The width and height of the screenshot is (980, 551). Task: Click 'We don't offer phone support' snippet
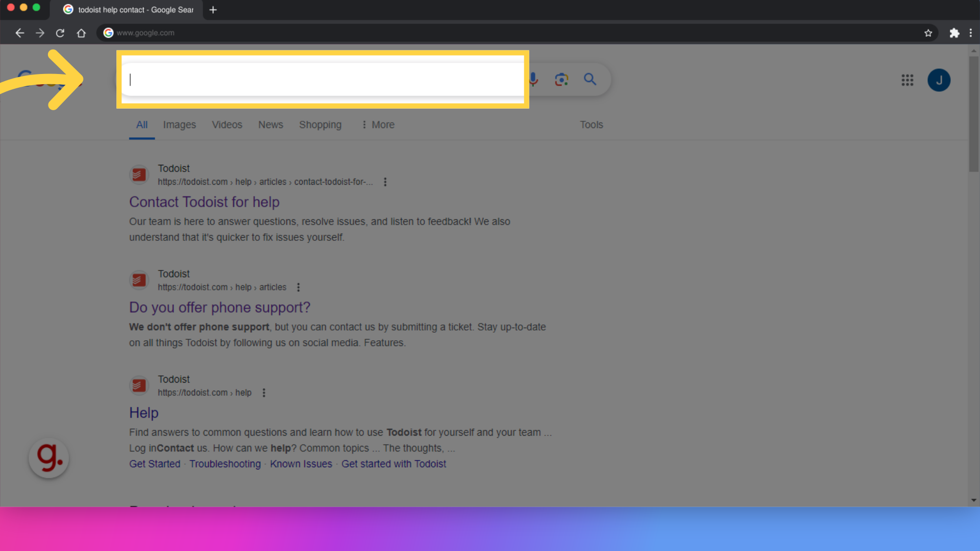click(199, 327)
